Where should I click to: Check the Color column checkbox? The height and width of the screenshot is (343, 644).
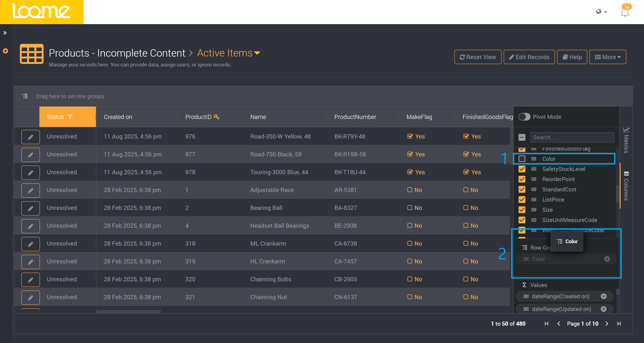pyautogui.click(x=522, y=159)
